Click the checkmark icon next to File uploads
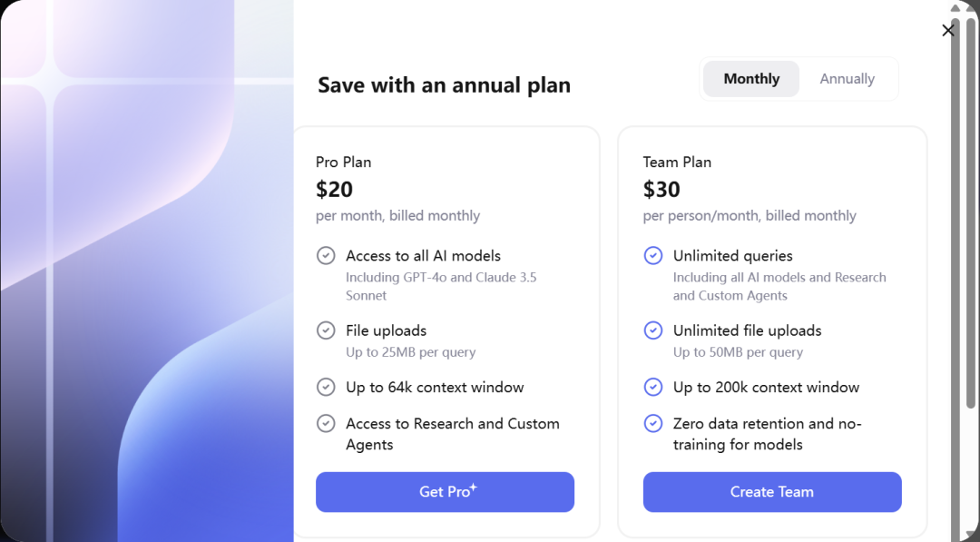This screenshot has height=542, width=980. click(326, 330)
